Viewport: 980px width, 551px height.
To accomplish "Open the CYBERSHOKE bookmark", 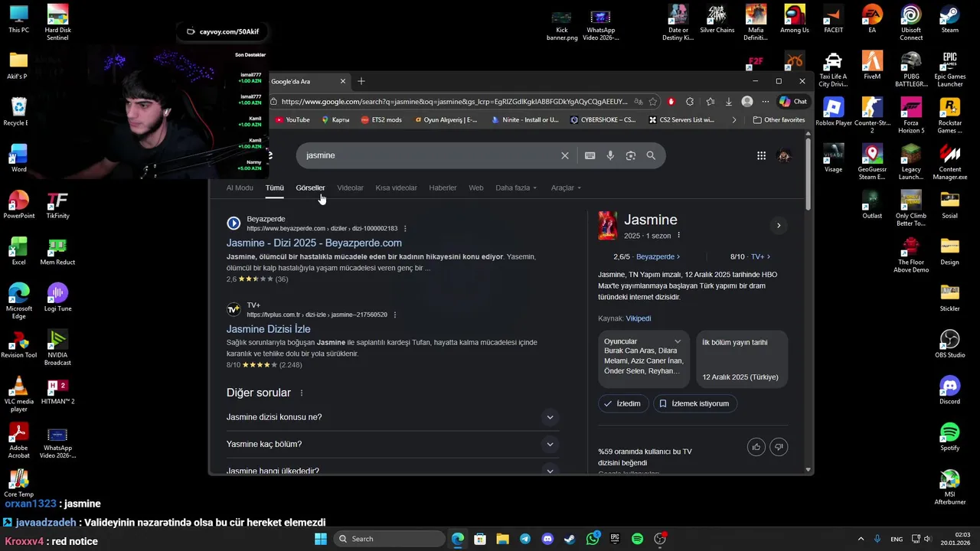I will (x=603, y=119).
